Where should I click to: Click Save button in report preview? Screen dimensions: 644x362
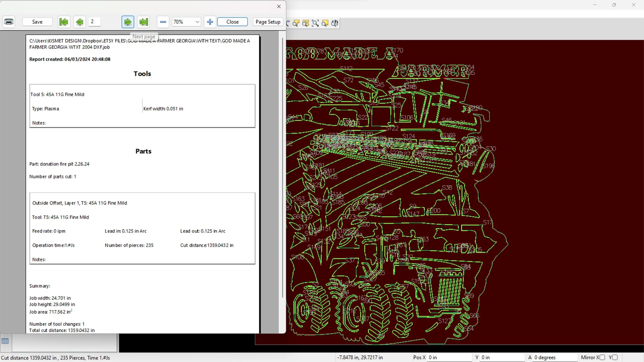click(x=37, y=22)
